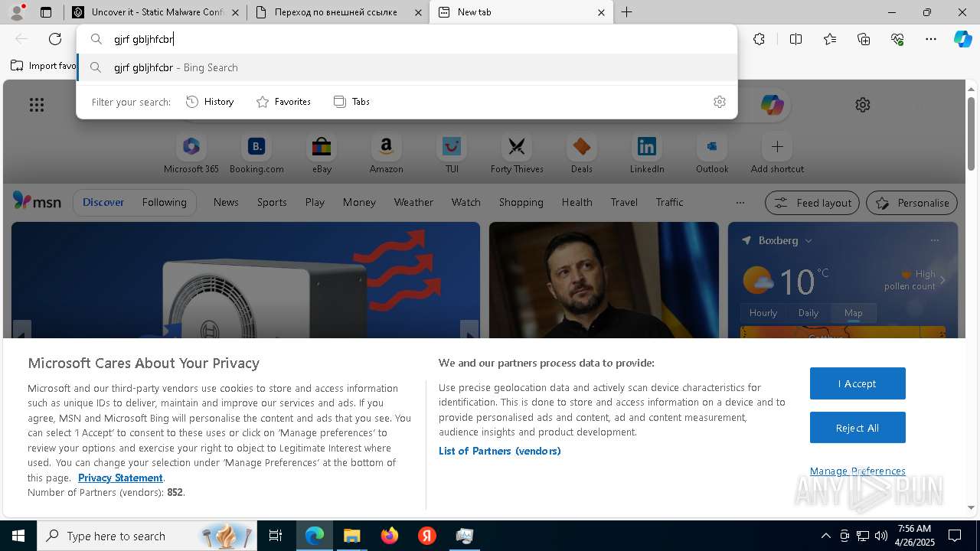Select the Hourly weather tab
This screenshot has width=980, height=551.
763,313
